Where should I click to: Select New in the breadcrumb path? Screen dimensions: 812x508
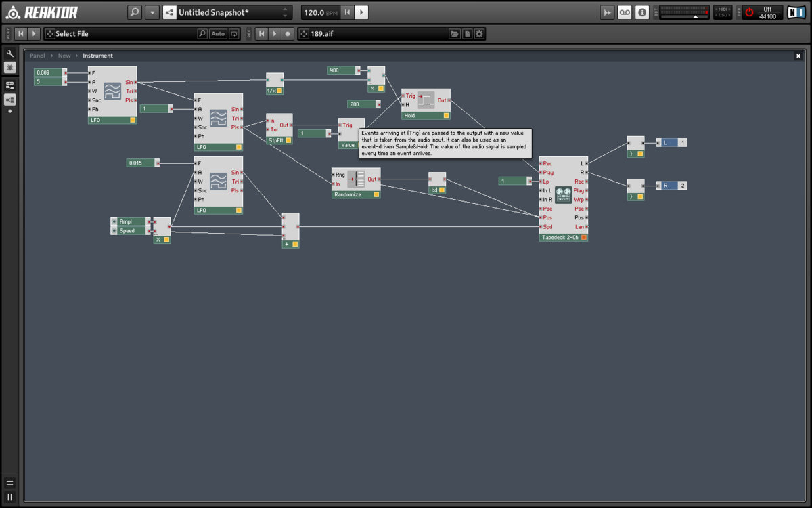[x=64, y=56]
